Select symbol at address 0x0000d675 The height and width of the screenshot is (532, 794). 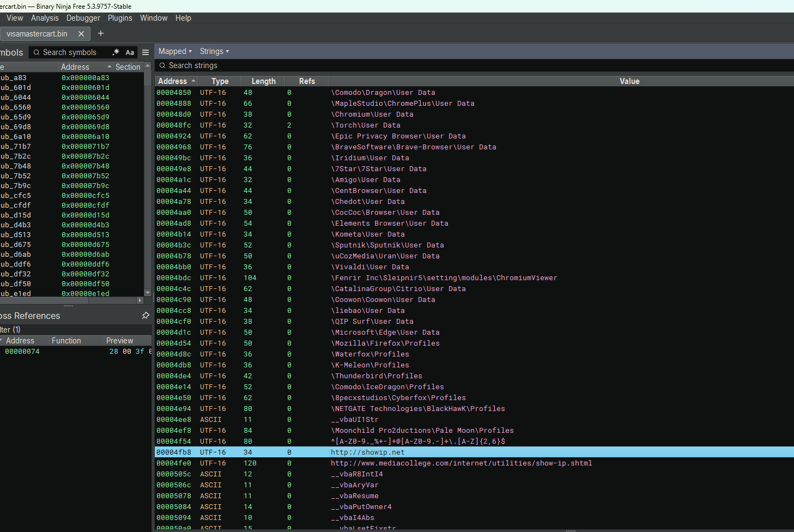(72, 245)
